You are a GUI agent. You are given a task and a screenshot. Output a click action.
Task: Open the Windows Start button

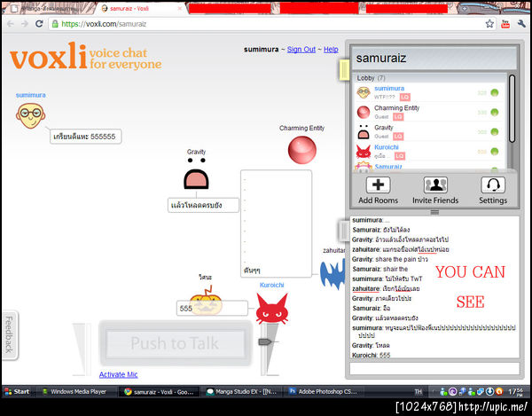pyautogui.click(x=17, y=391)
